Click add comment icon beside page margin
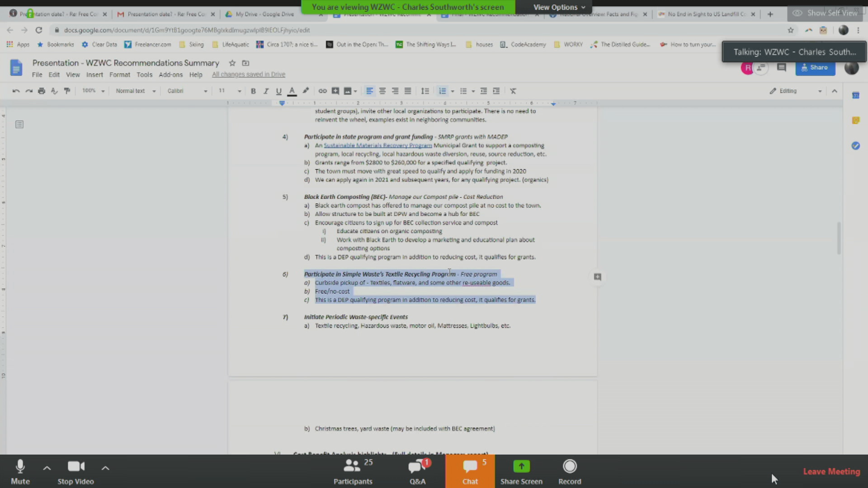The image size is (868, 488). click(597, 277)
